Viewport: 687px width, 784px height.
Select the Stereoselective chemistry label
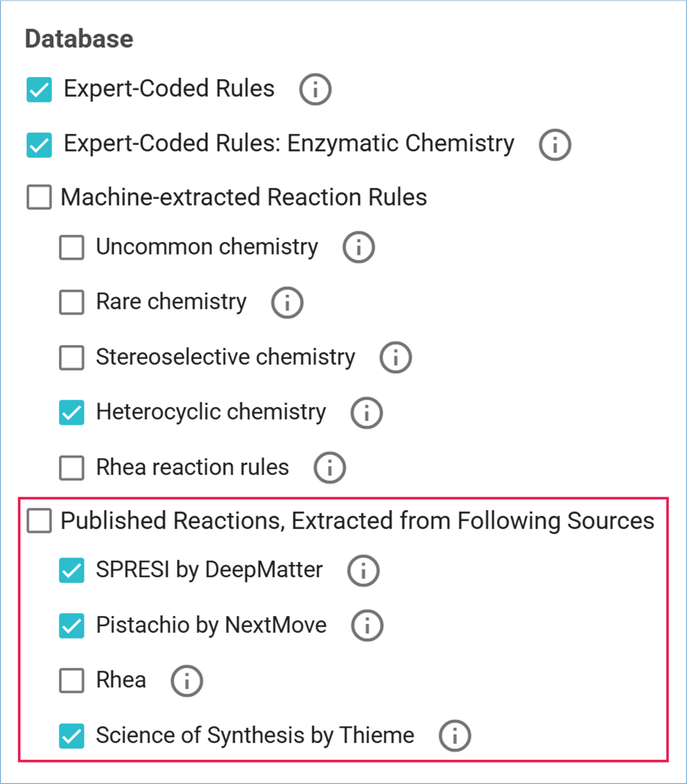pyautogui.click(x=225, y=357)
